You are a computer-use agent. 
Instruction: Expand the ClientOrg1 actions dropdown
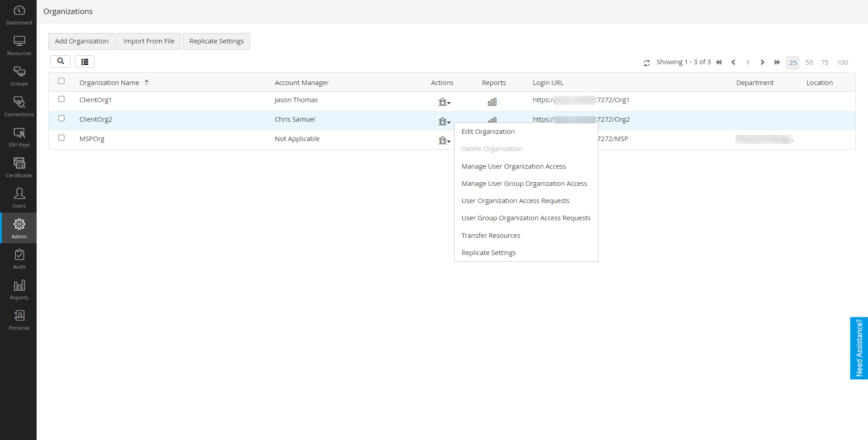pyautogui.click(x=444, y=102)
